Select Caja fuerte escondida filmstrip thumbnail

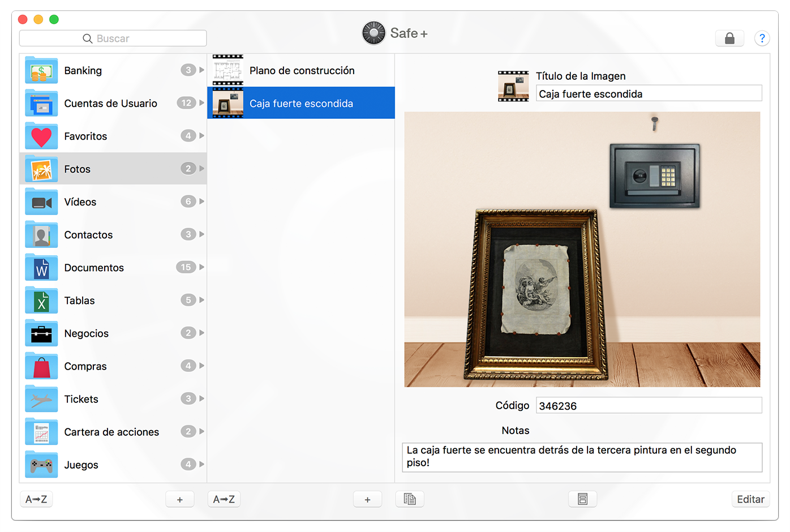click(x=228, y=103)
